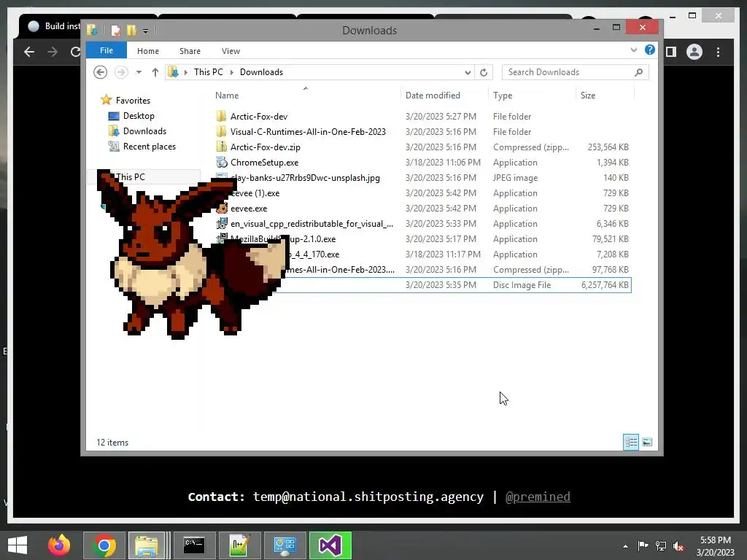Open File Explorer taskbar icon
Image resolution: width=747 pixels, height=560 pixels.
point(146,545)
